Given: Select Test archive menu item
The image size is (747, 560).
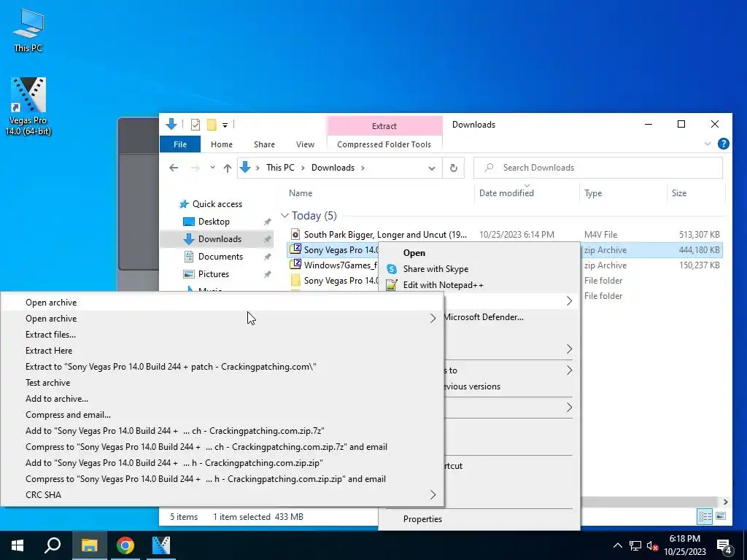Looking at the screenshot, I should [222, 382].
